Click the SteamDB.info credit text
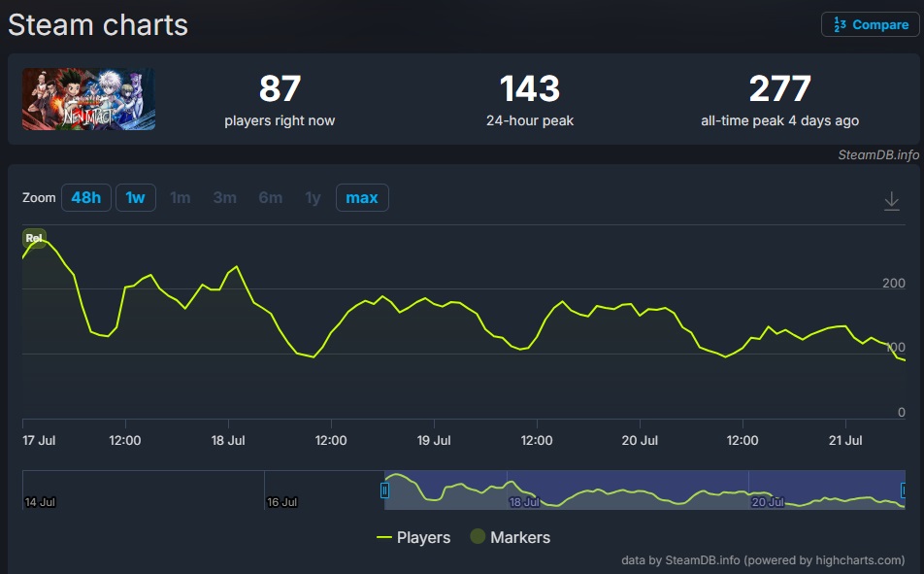This screenshot has width=924, height=574. pyautogui.click(x=878, y=154)
